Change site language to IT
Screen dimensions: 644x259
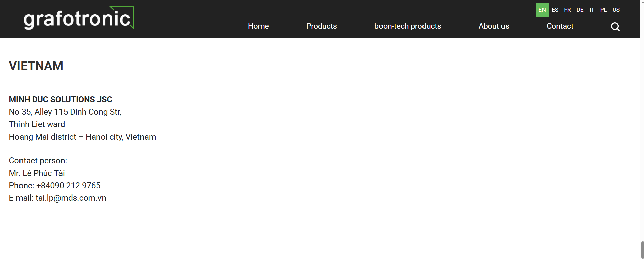pyautogui.click(x=592, y=10)
